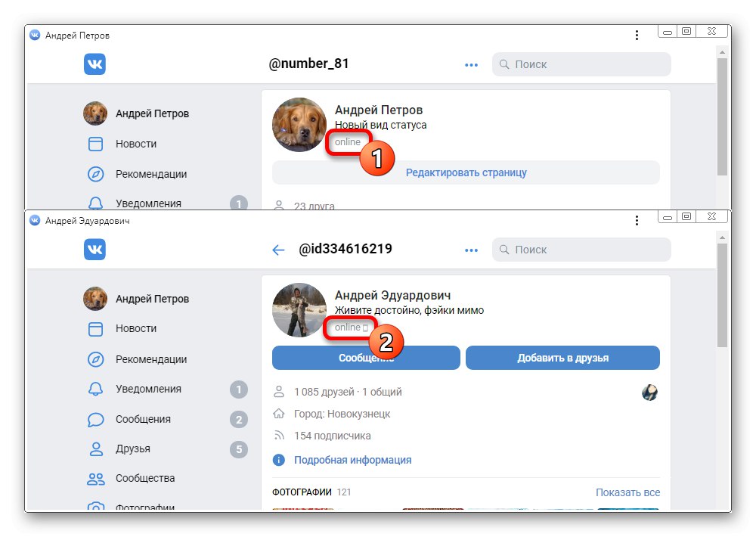Screen dimensions: 756x537
Task: Open three-dot page menu in top window
Action: [x=471, y=64]
